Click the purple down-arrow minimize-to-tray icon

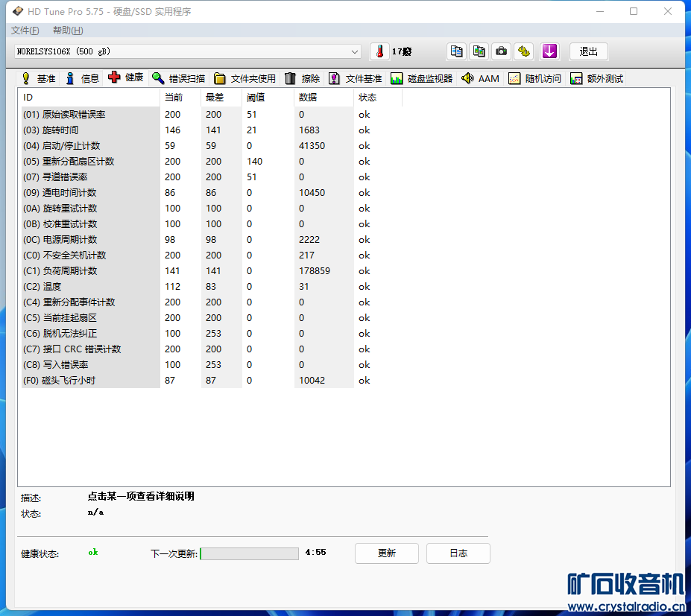pos(549,51)
